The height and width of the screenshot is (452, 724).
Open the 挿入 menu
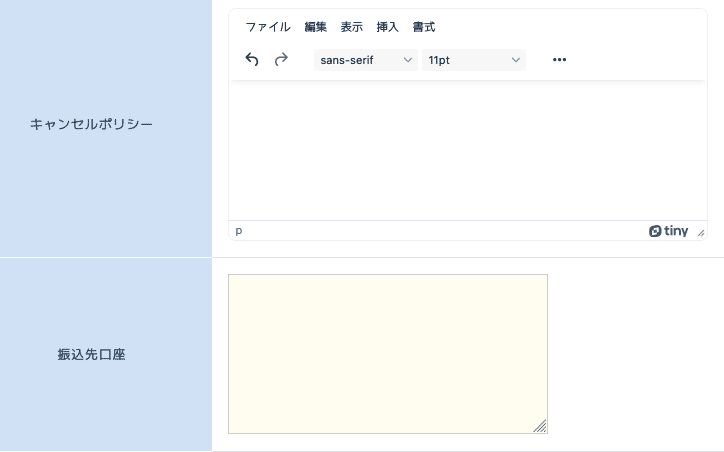click(387, 27)
